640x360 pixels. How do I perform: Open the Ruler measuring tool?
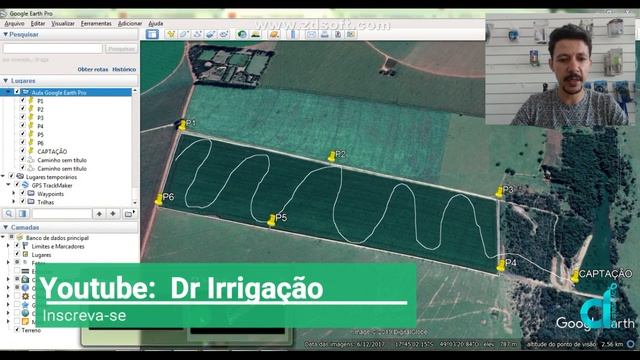coord(293,34)
